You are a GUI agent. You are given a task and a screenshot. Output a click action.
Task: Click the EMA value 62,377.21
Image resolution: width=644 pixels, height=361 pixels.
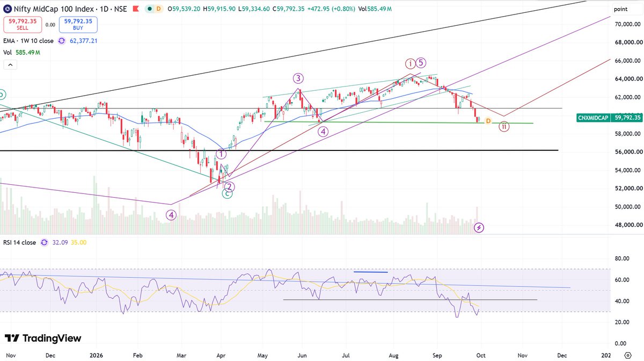(83, 41)
